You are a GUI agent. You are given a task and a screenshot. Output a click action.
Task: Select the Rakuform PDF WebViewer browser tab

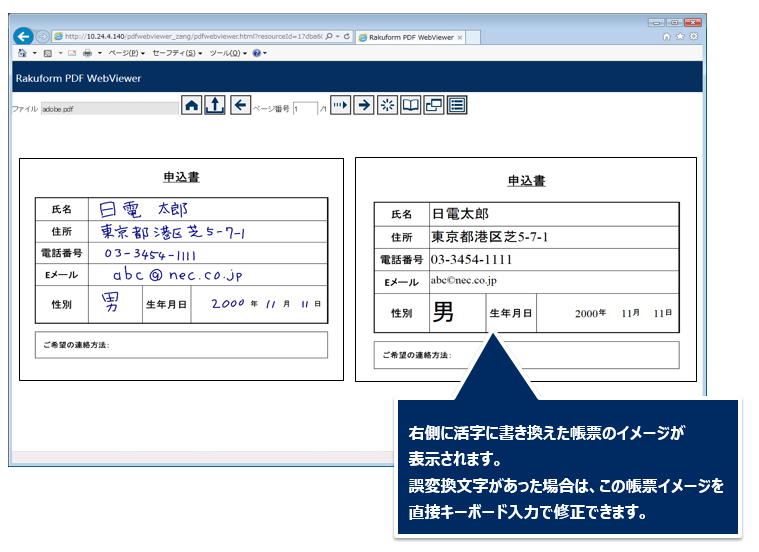pyautogui.click(x=408, y=36)
